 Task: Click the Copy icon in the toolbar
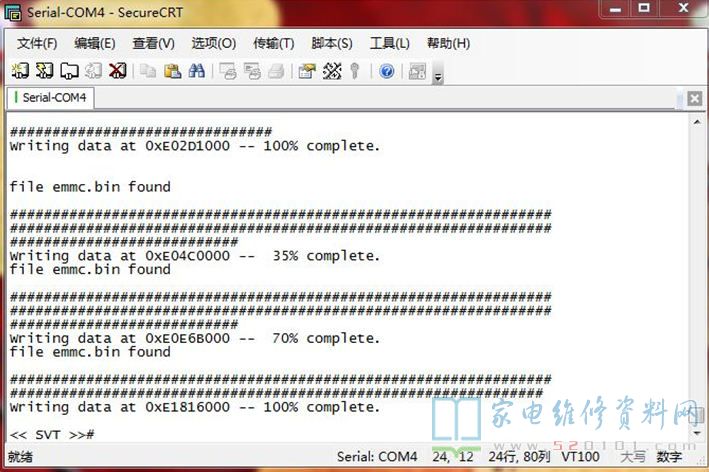[148, 71]
